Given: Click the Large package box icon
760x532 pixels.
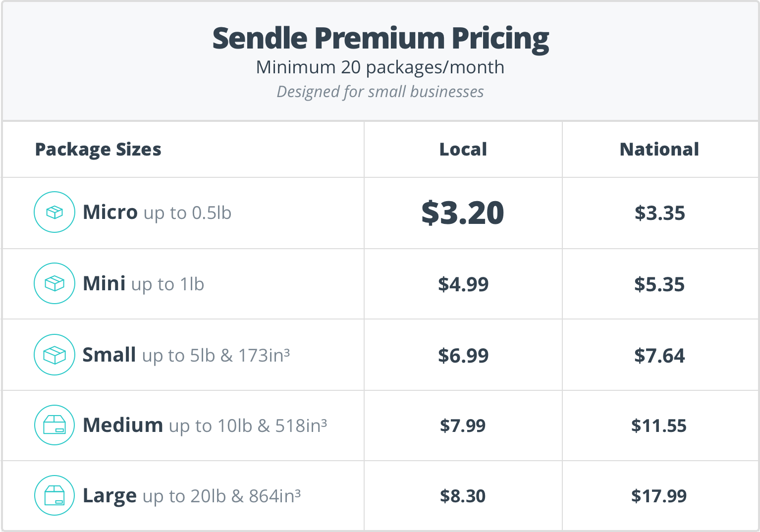Looking at the screenshot, I should 54,495.
